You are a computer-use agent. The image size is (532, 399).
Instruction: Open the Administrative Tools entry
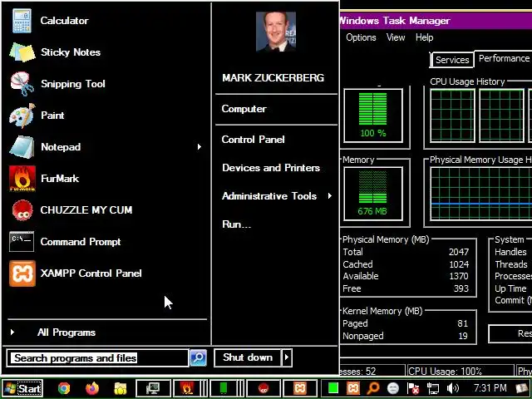tap(269, 196)
